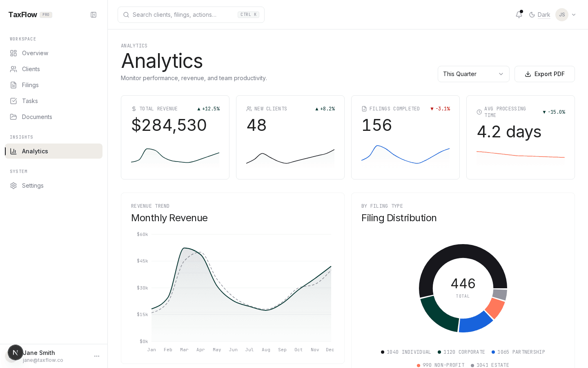Click the Overview grid icon

click(13, 53)
